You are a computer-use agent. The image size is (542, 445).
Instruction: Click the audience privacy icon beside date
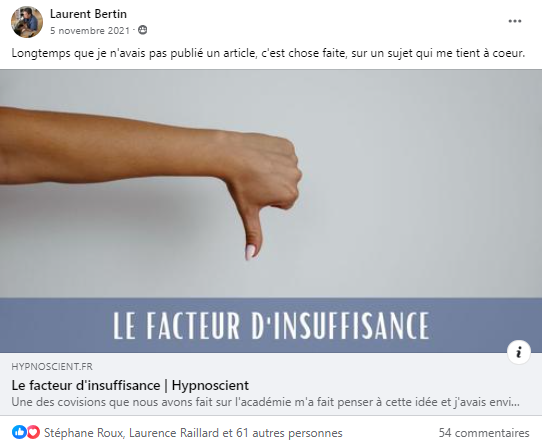click(142, 30)
